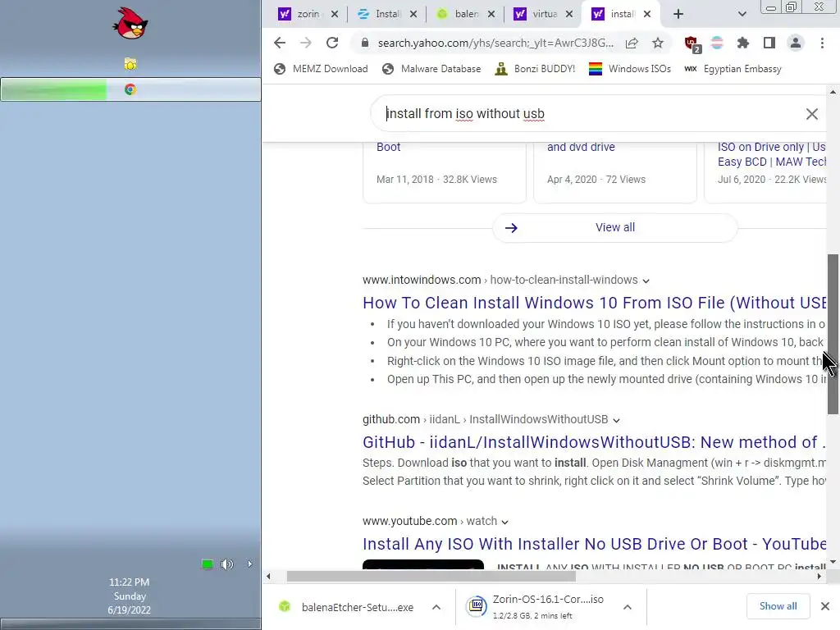Click the yellow folder icon in sidebar
Image resolution: width=840 pixels, height=630 pixels.
pos(130,64)
